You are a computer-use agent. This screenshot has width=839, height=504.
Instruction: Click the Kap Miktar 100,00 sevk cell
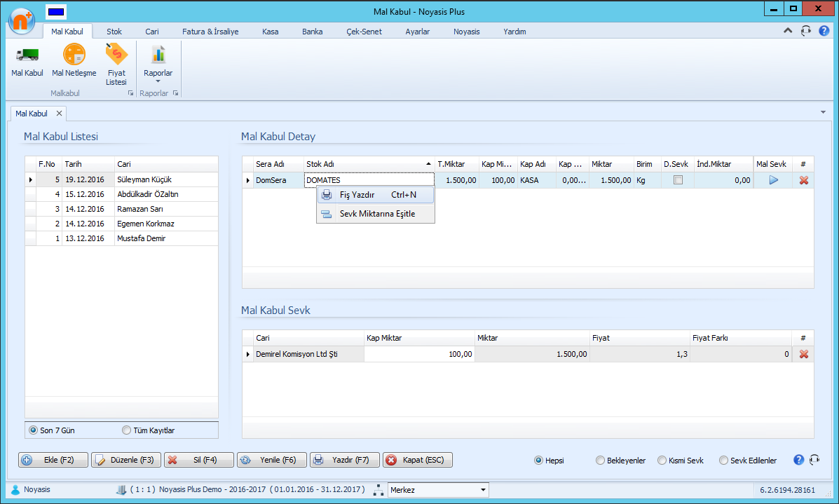tap(419, 354)
